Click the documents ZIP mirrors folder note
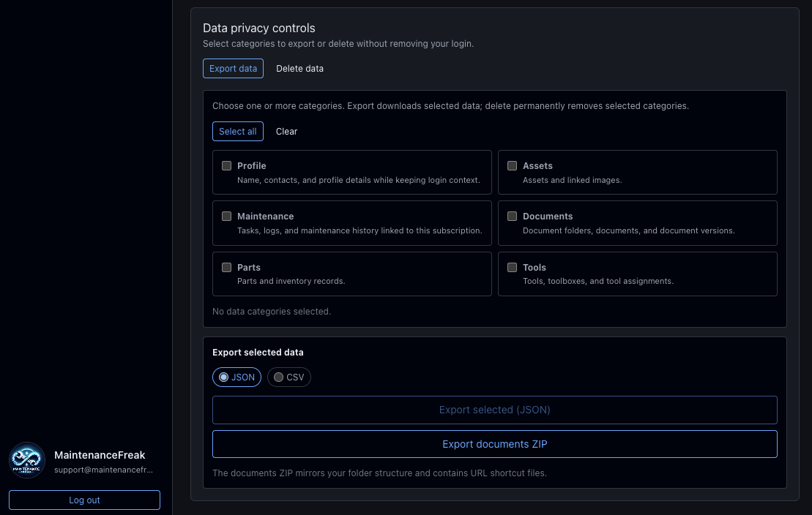This screenshot has height=515, width=812. (379, 473)
